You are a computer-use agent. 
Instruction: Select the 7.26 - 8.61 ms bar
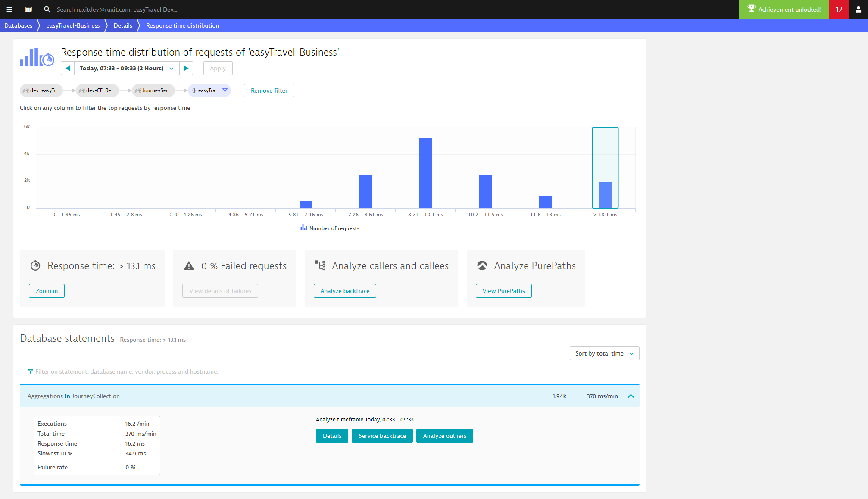[365, 191]
